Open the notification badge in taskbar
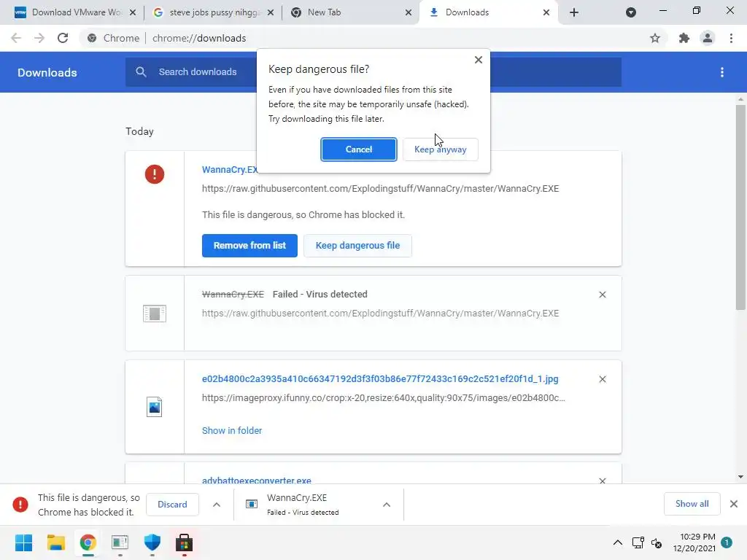Screen dimensions: 747x560 coord(727,542)
